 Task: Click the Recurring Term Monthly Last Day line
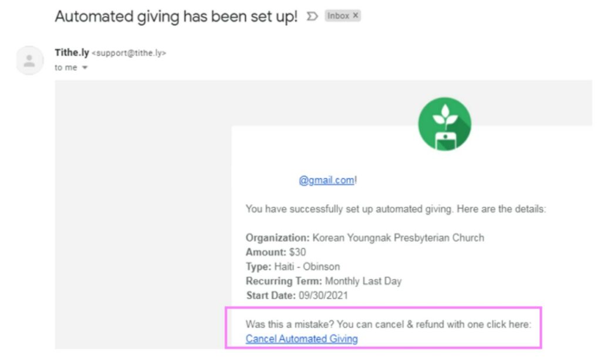(x=323, y=281)
